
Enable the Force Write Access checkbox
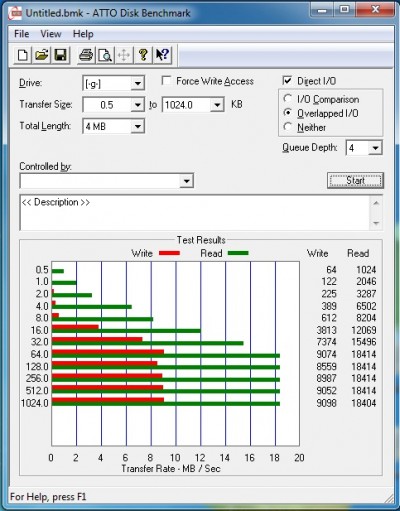coord(166,81)
